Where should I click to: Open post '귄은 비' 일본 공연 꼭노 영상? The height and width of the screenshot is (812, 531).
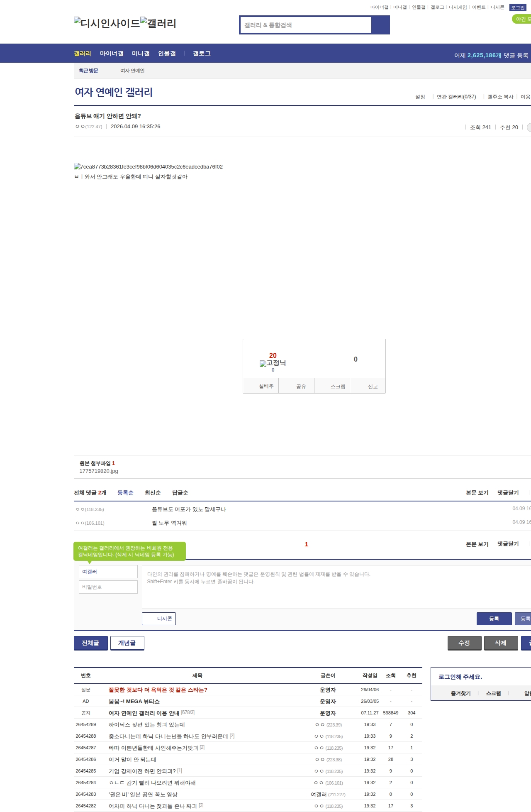click(143, 795)
